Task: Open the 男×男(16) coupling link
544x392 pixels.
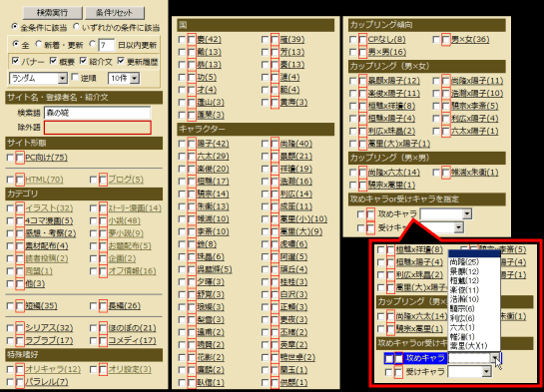Action: click(387, 52)
